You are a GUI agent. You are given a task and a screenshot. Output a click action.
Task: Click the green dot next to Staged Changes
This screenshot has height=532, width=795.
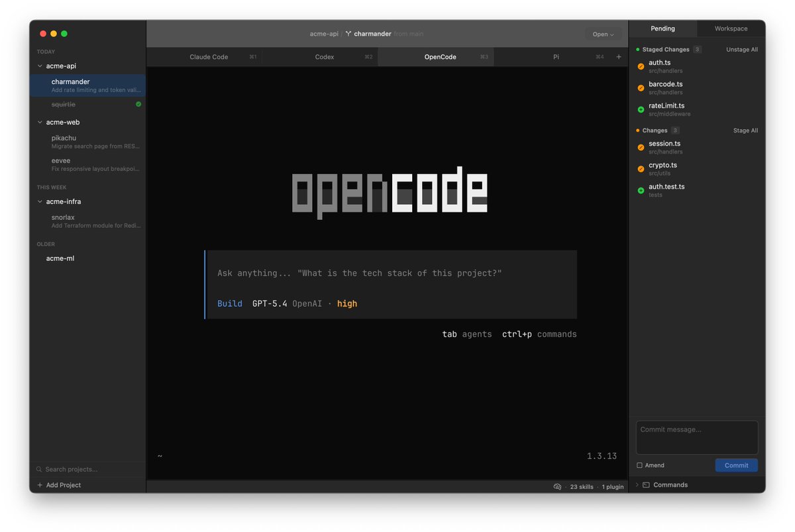(638, 50)
